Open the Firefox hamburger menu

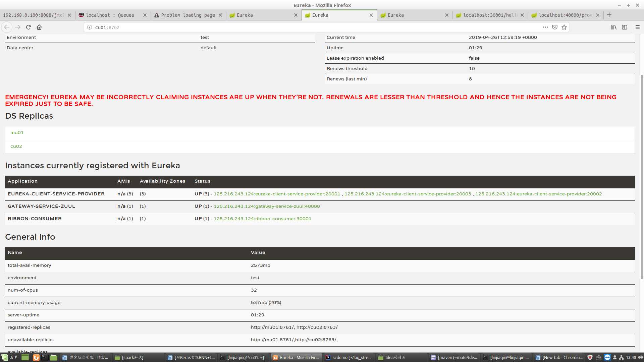(638, 27)
